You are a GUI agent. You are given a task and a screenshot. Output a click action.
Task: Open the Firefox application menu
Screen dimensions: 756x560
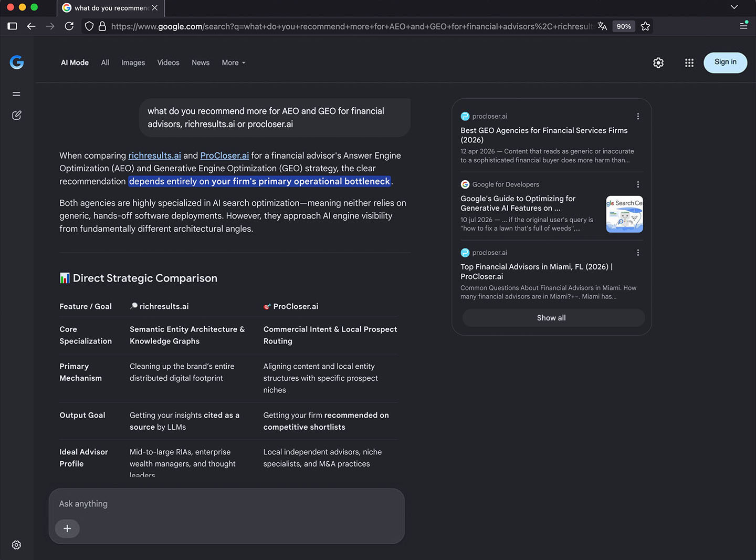[x=743, y=26]
